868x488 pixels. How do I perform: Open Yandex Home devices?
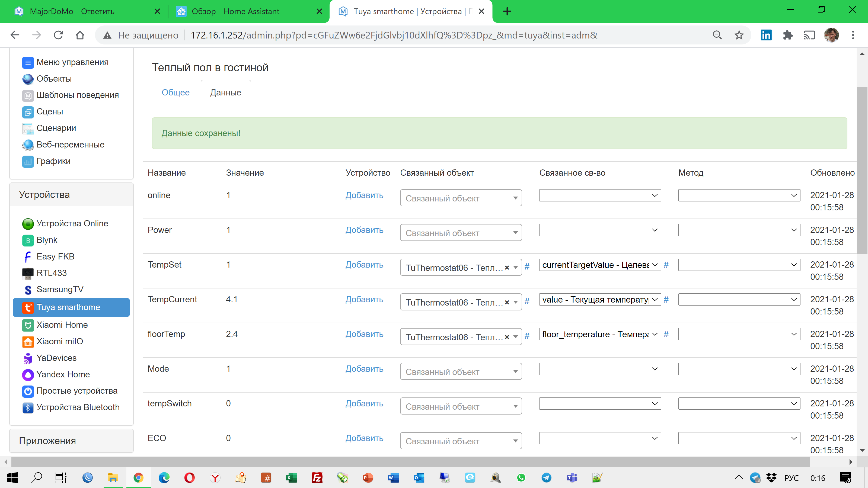(63, 374)
